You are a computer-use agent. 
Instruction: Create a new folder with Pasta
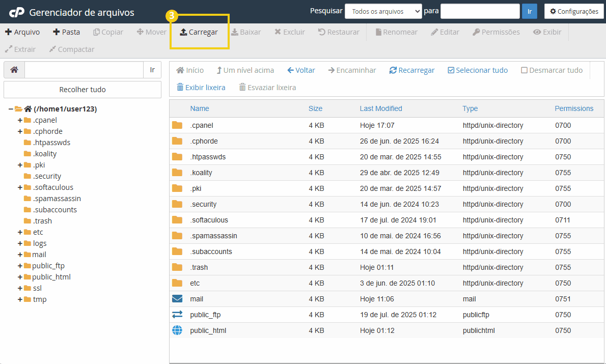(x=67, y=32)
